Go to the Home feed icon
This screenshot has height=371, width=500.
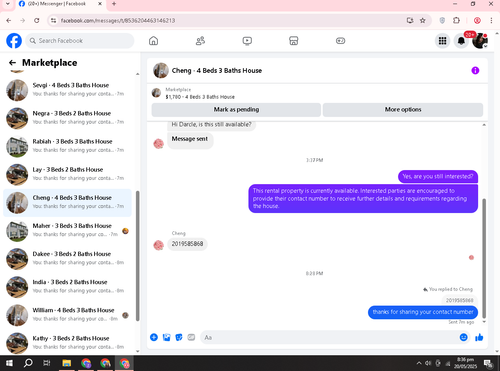coord(153,41)
